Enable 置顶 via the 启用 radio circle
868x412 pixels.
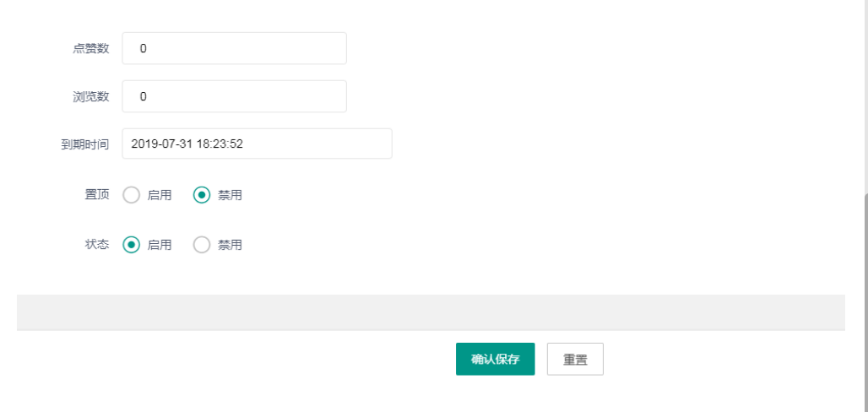point(131,195)
